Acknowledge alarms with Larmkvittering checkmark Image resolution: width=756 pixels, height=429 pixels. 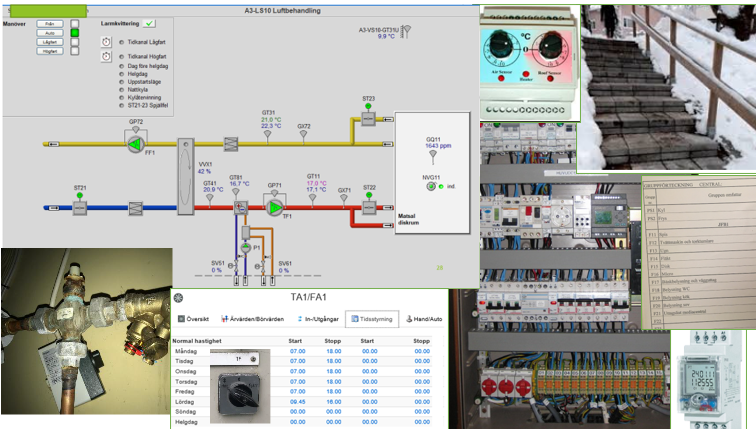click(149, 23)
